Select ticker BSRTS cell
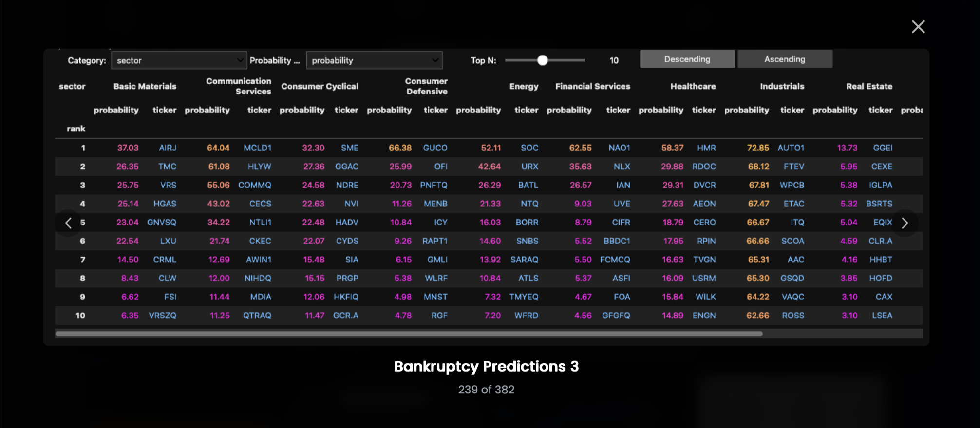The height and width of the screenshot is (428, 980). coord(879,204)
